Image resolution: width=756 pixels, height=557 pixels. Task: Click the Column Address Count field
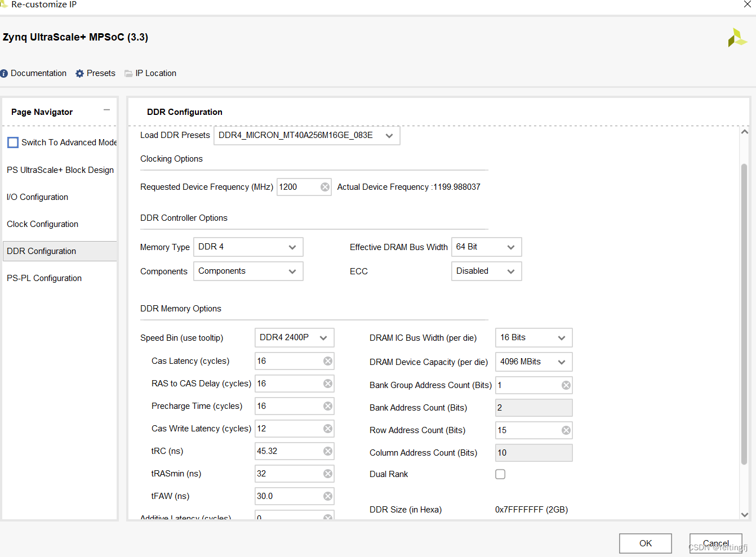pos(534,453)
